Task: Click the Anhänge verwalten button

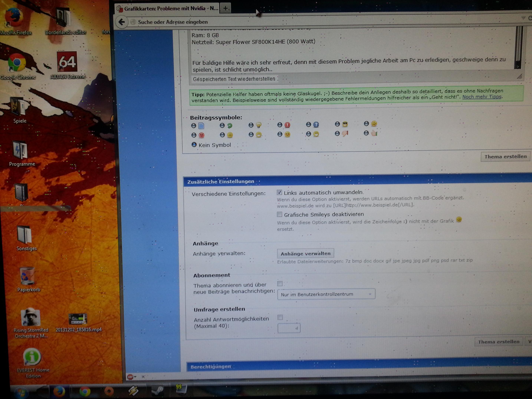Action: pyautogui.click(x=306, y=254)
